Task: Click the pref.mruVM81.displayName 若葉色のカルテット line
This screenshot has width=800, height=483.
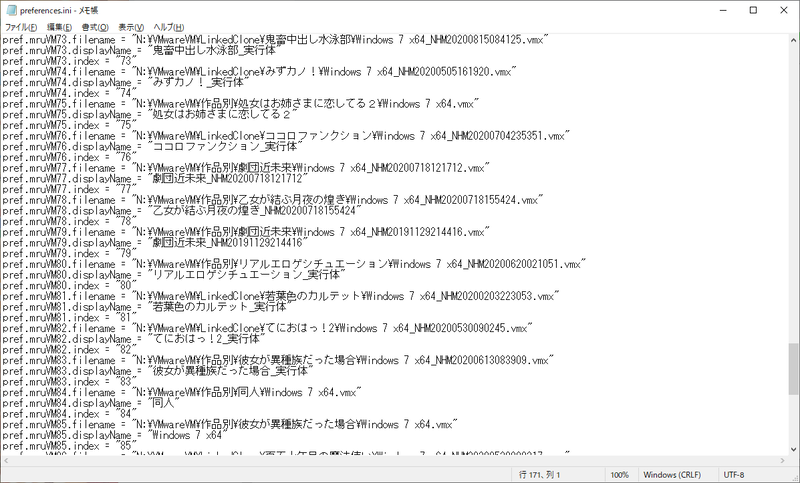Action: tap(147, 308)
